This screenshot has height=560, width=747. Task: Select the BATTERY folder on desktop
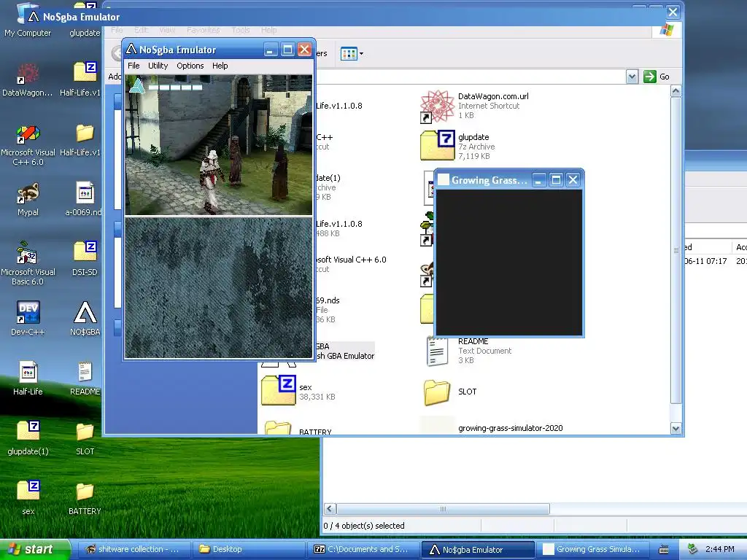[x=85, y=498]
